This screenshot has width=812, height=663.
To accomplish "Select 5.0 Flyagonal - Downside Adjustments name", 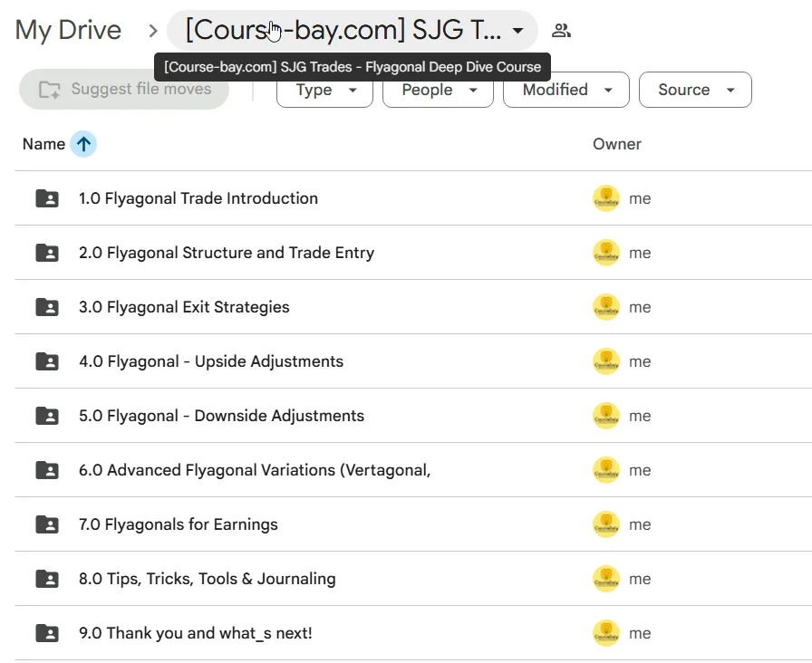I will pos(221,416).
